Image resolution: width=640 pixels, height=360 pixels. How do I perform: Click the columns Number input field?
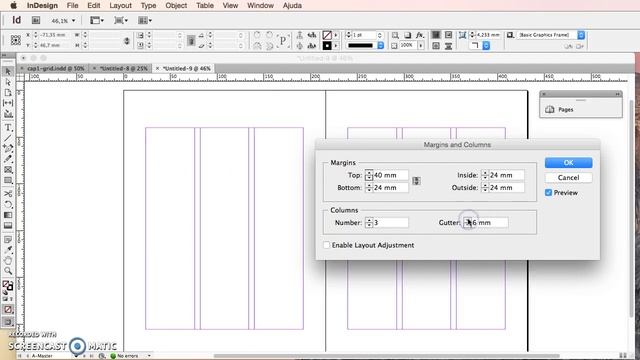[x=391, y=222]
